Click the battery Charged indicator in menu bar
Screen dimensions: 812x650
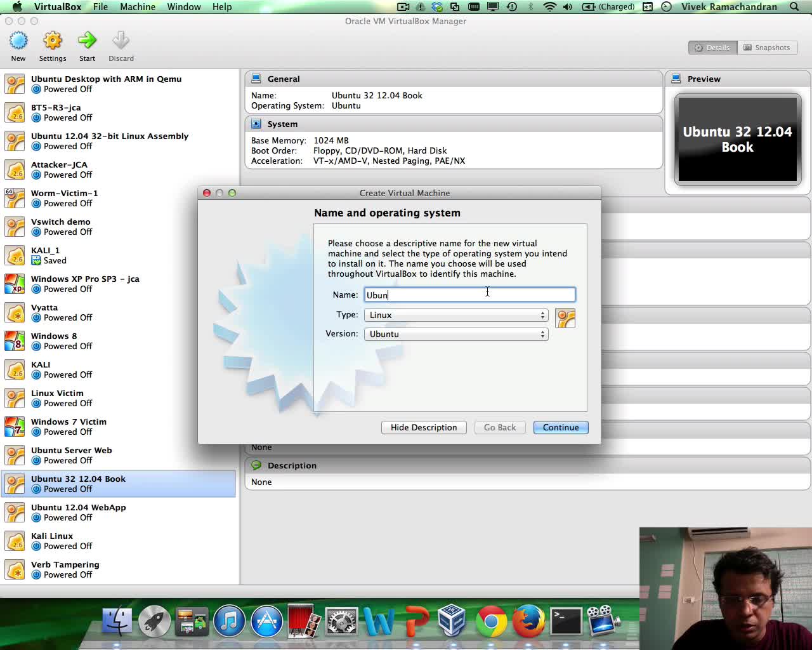(x=608, y=6)
